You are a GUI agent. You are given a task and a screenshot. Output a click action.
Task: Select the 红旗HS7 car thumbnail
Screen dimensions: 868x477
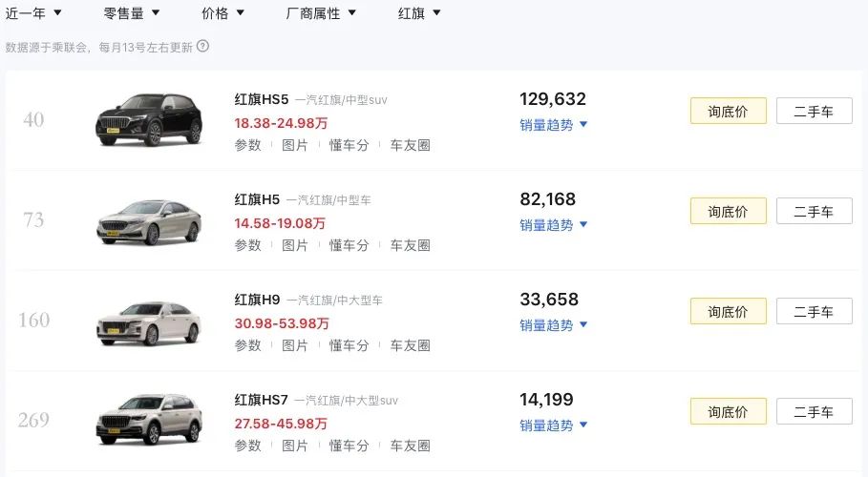[149, 421]
